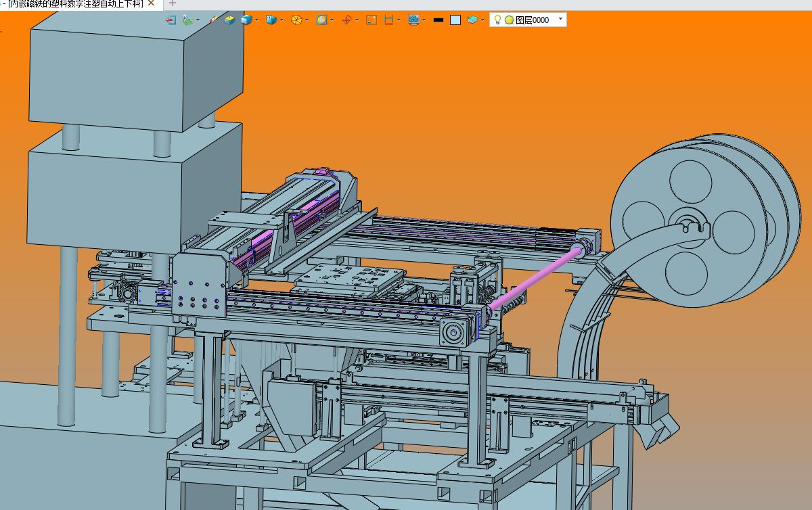The height and width of the screenshot is (510, 812).
Task: Open the zoom icon dropdown arrow
Action: click(x=332, y=20)
